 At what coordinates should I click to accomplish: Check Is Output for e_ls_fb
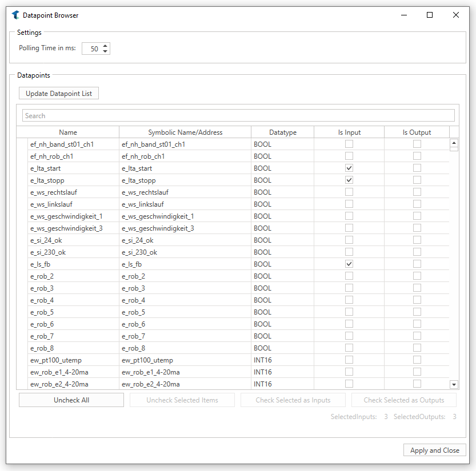point(417,264)
